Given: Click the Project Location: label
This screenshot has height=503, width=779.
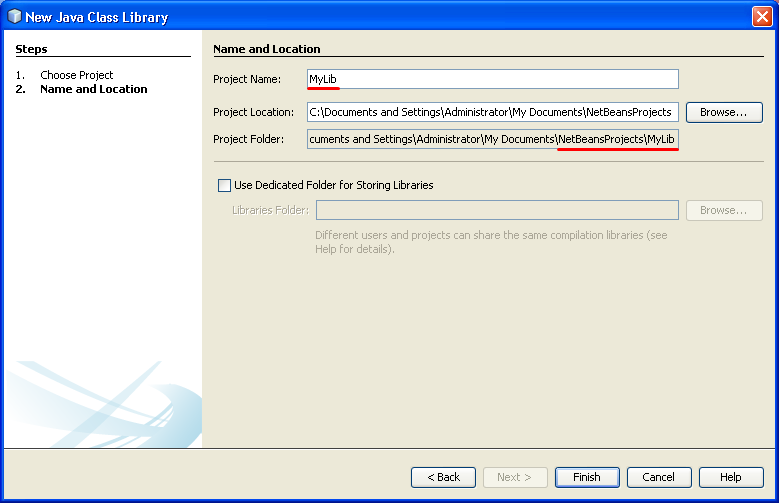Looking at the screenshot, I should pyautogui.click(x=253, y=112).
